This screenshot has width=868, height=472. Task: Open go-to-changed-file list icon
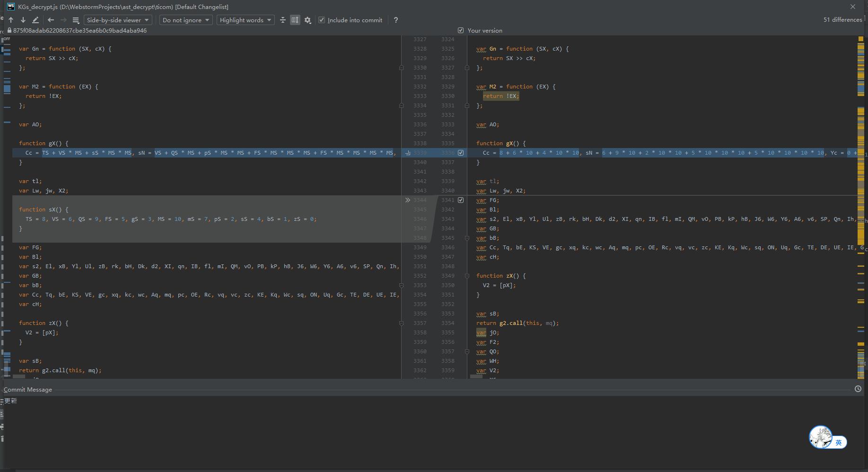pos(76,20)
